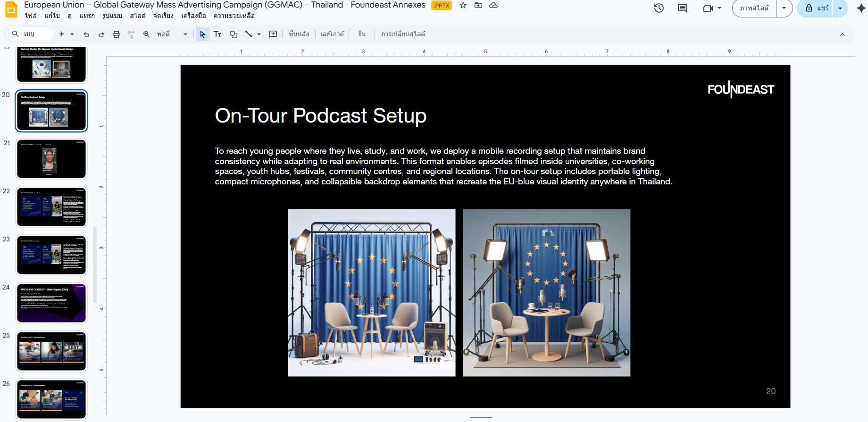868x422 pixels.
Task: Open slide transition (การเปลี่ยนสไลด์) panel
Action: point(403,34)
